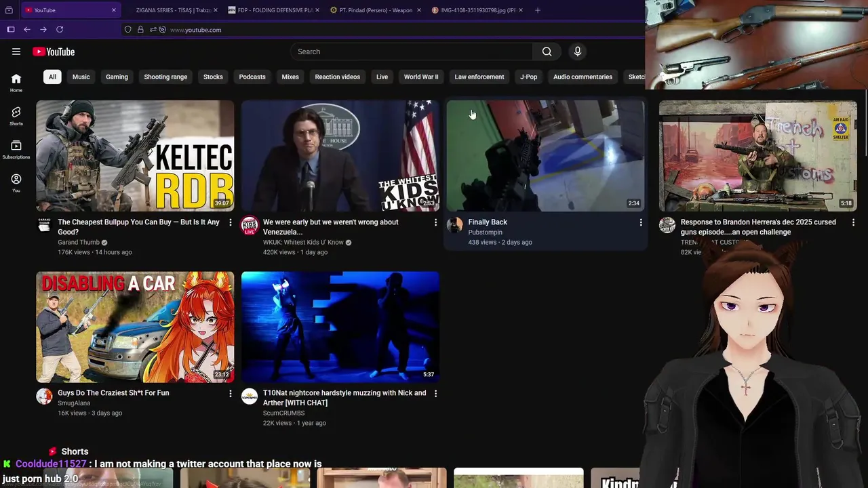Close the YouTube tab

pos(114,10)
